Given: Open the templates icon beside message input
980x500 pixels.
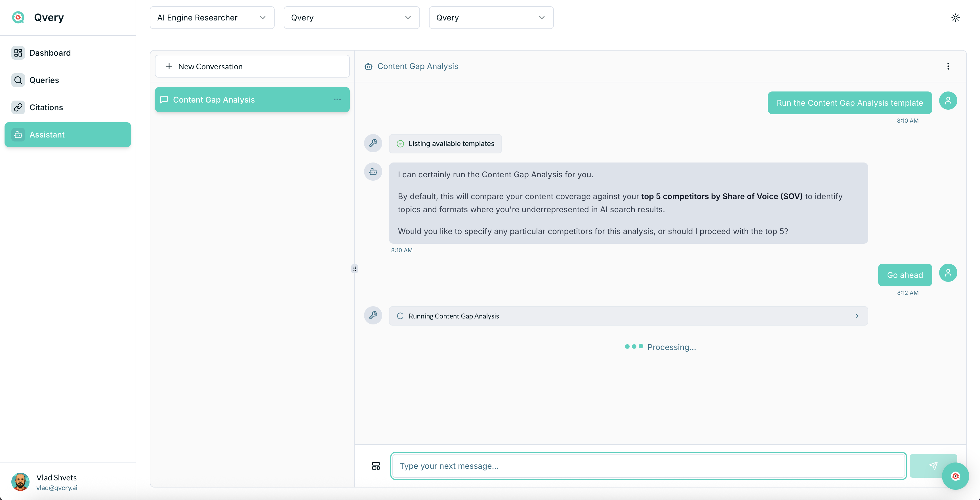Looking at the screenshot, I should click(x=376, y=466).
